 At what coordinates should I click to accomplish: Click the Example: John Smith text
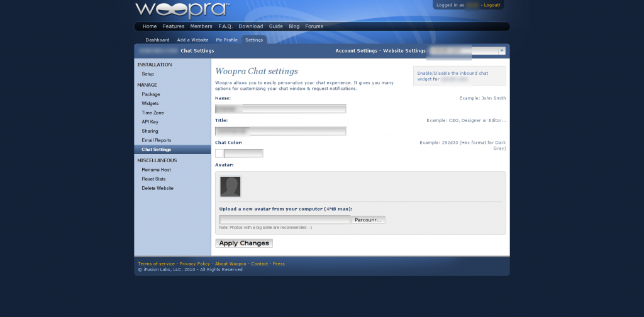[x=482, y=98]
